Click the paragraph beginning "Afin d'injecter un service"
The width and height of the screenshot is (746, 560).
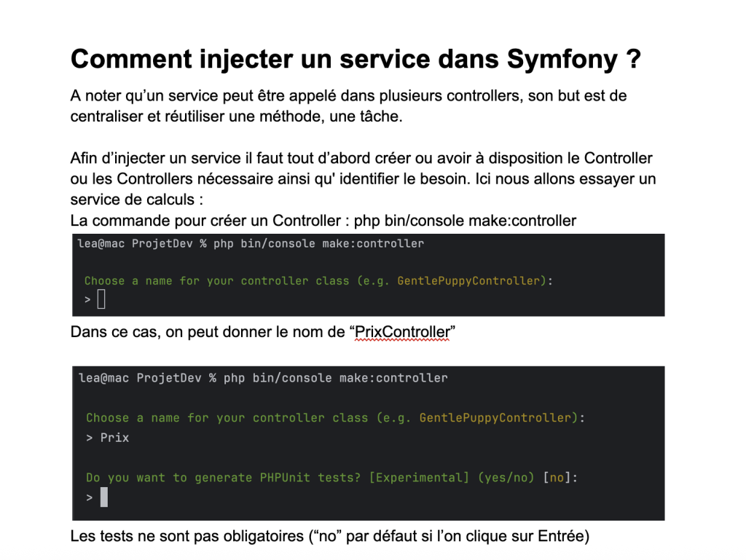click(361, 178)
